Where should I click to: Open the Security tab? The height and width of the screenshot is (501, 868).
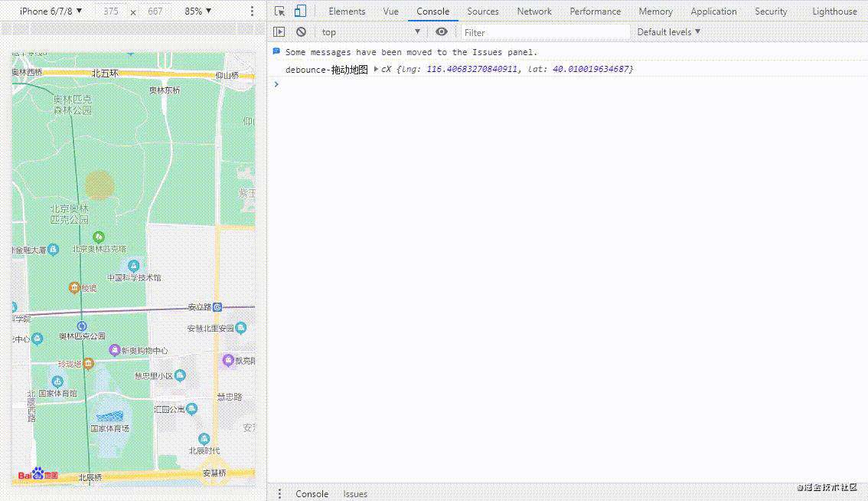(x=771, y=11)
